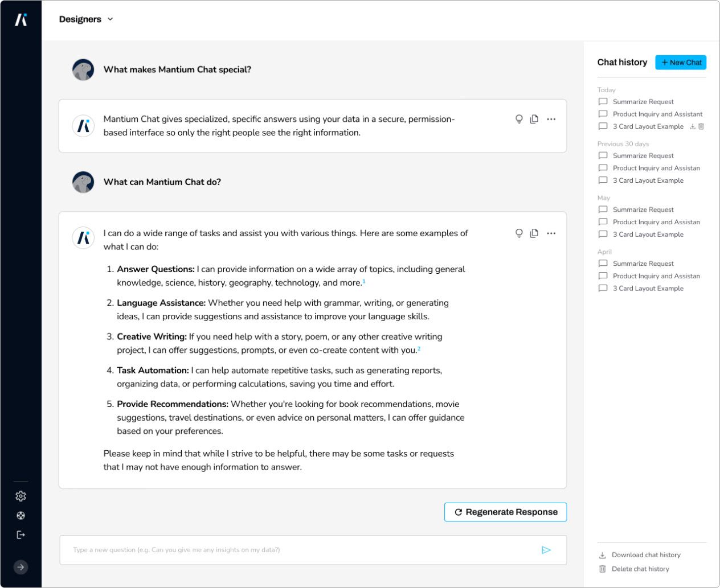Click the "Chat history" panel heading

[622, 62]
